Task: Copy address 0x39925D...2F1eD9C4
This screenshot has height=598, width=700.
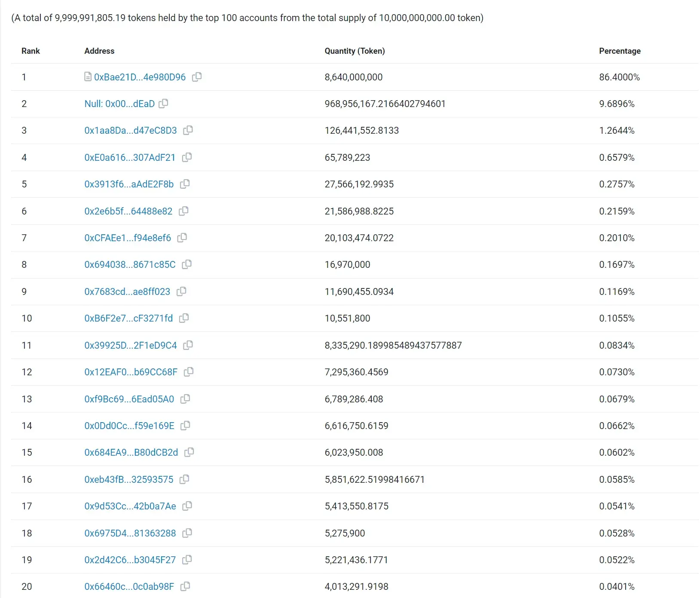Action: tap(188, 345)
